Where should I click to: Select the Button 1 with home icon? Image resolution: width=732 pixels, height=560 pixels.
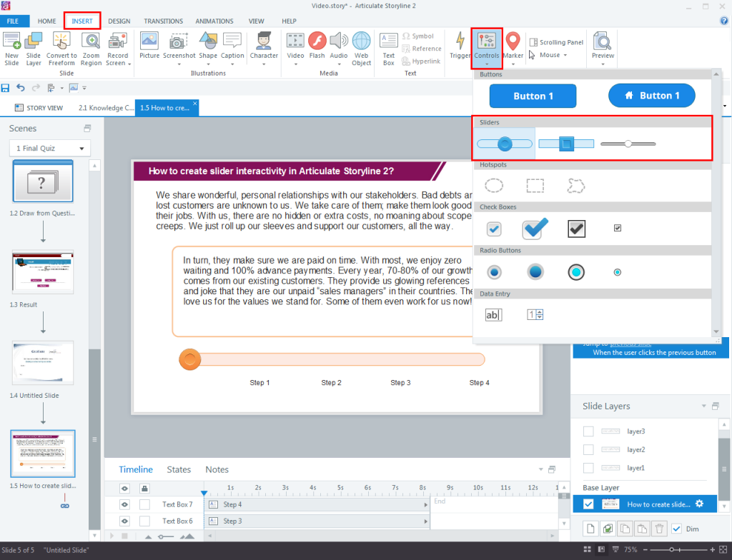click(651, 95)
